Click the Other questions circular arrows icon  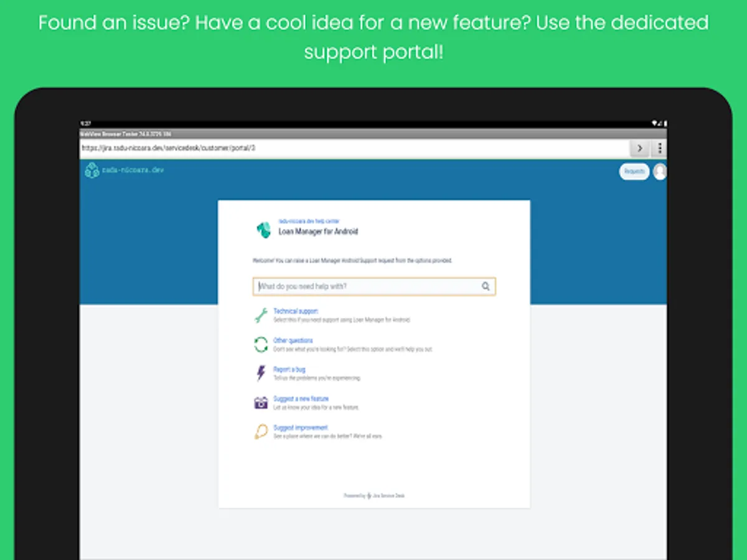click(261, 344)
